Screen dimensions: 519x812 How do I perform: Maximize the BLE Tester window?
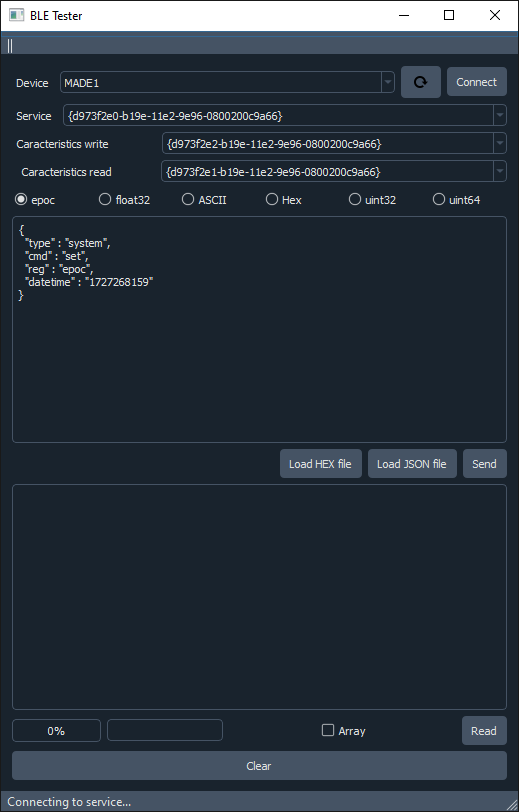pyautogui.click(x=449, y=16)
